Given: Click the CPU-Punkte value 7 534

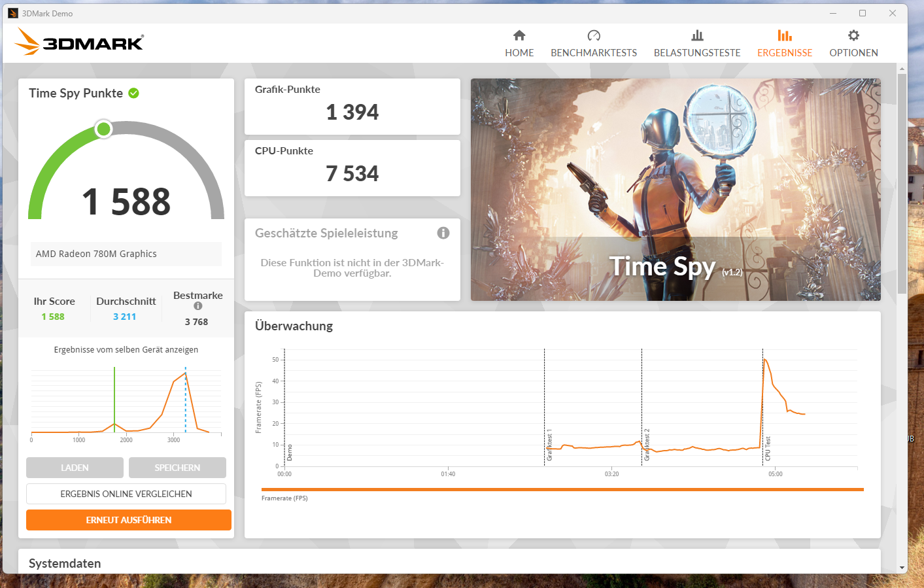Looking at the screenshot, I should tap(352, 174).
